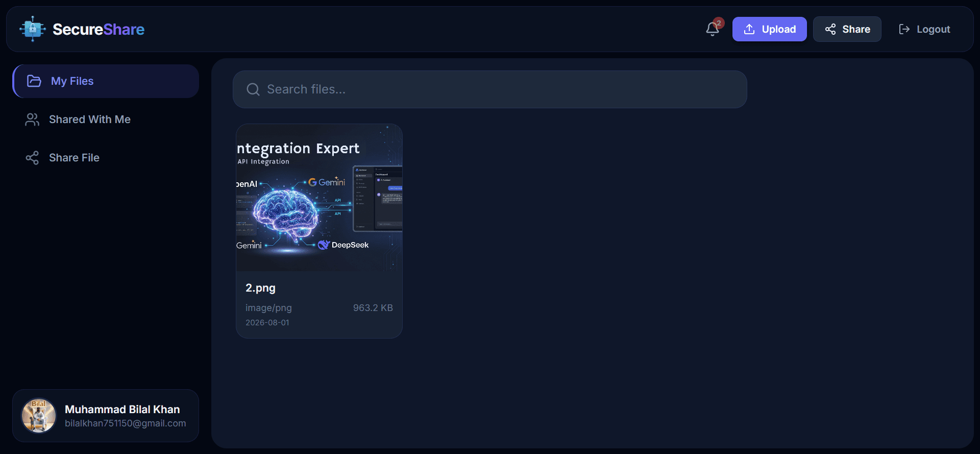Viewport: 980px width, 454px height.
Task: Click the bilalkhan751150@gmail.com email text
Action: click(126, 423)
